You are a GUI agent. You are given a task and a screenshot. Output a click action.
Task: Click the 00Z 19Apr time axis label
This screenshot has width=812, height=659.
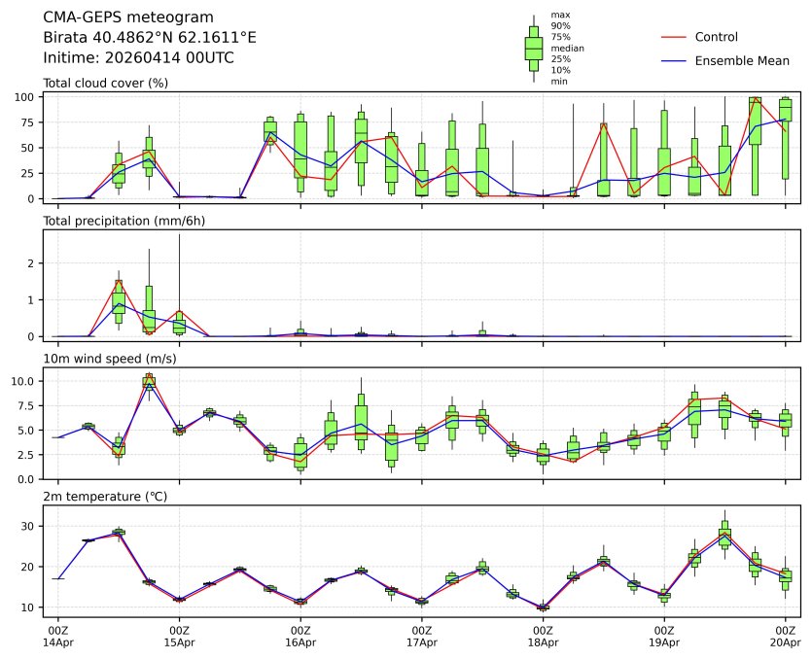pyautogui.click(x=664, y=637)
